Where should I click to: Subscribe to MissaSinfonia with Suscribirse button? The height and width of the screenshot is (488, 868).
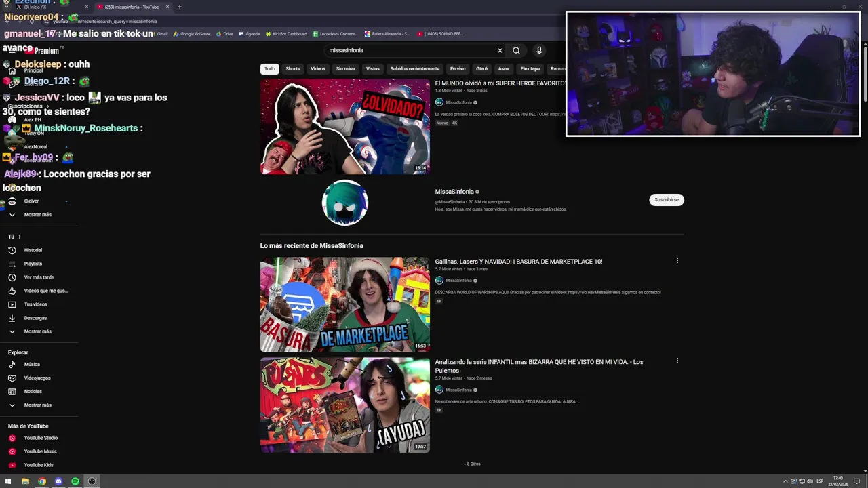click(667, 200)
